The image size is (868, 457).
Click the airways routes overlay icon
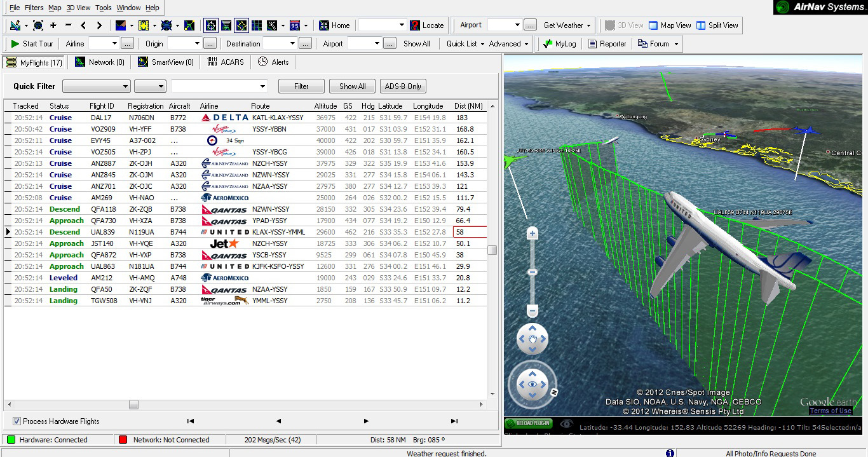[272, 25]
